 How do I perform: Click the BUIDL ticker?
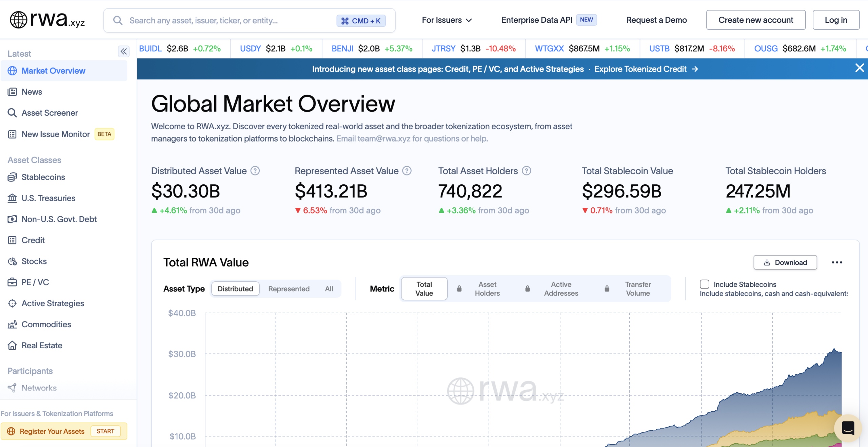150,49
